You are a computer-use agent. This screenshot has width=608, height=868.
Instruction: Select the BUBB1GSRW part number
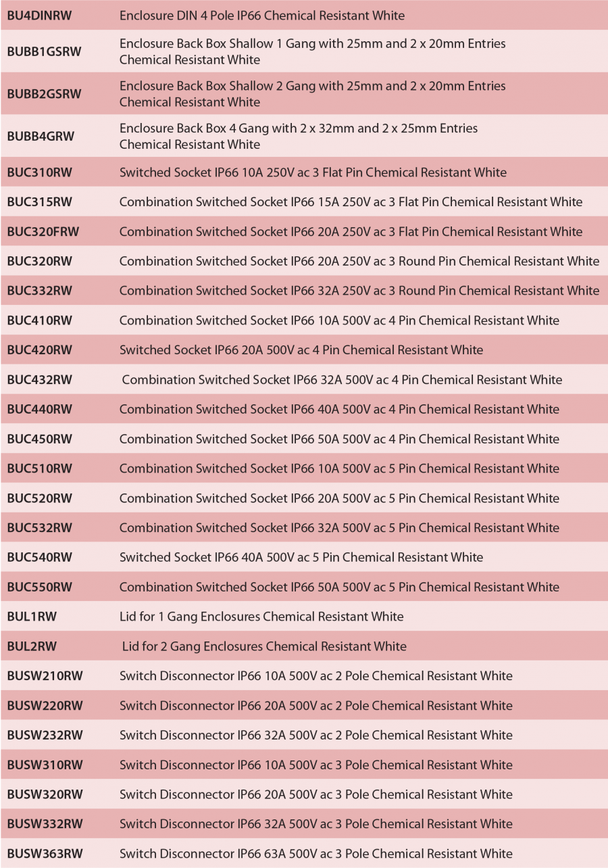point(44,51)
